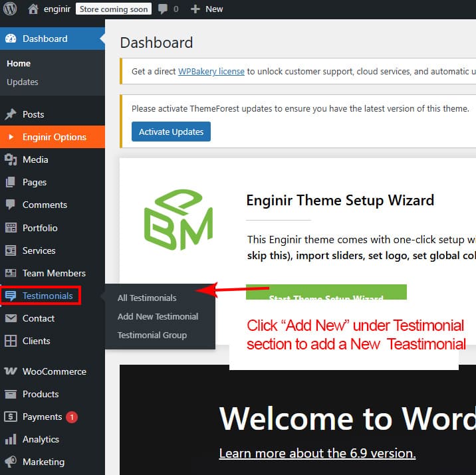Viewport: 476px width, 475px height.
Task: Click the Media library icon
Action: click(x=11, y=159)
